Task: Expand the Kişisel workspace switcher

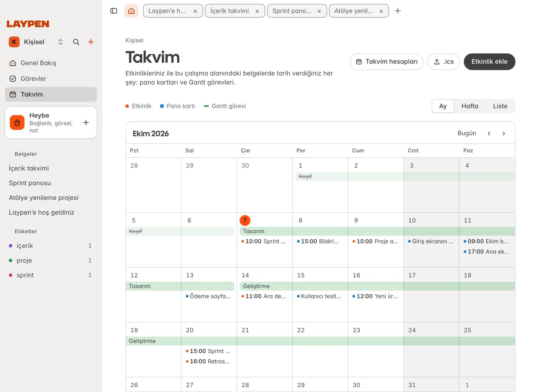Action: pos(61,42)
